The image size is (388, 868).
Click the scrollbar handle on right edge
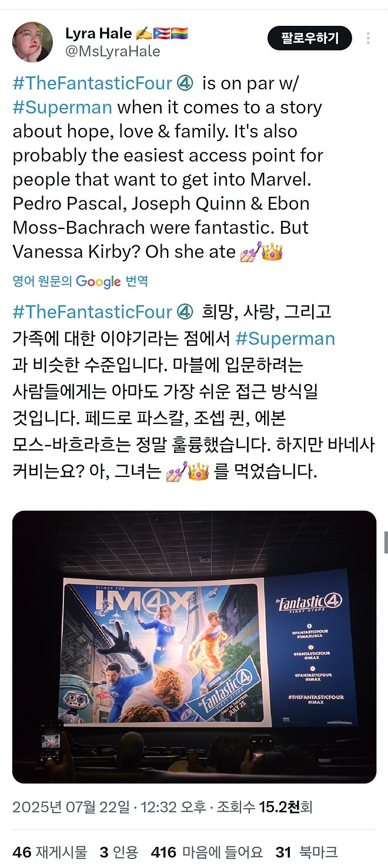[x=386, y=541]
